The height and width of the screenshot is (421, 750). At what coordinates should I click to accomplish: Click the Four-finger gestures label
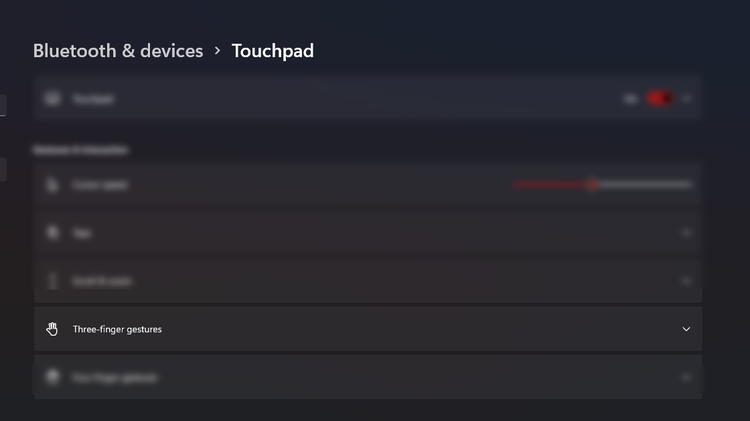pyautogui.click(x=115, y=378)
